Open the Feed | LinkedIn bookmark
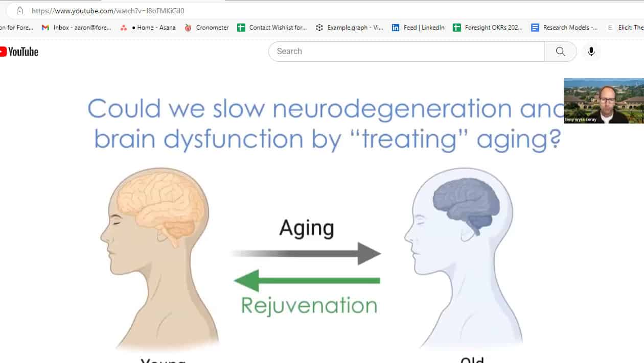 (418, 28)
